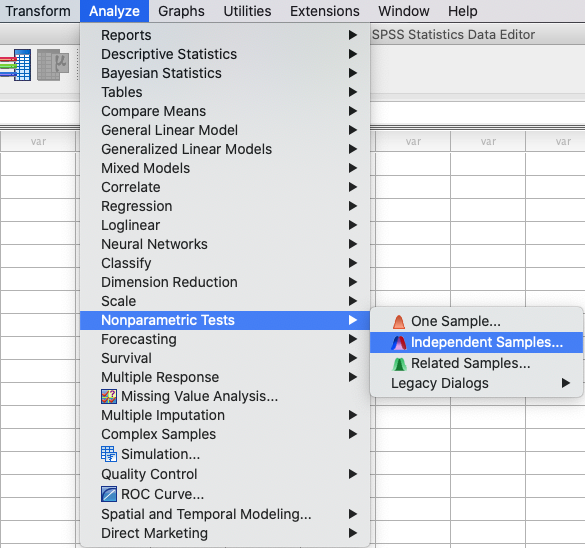
Task: Click the Related Samples green curve icon
Action: point(399,364)
